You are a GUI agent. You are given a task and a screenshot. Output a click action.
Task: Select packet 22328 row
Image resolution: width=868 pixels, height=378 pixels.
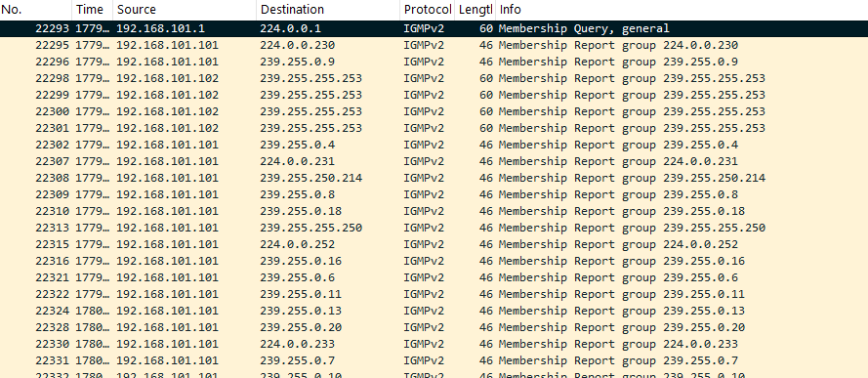pos(434,327)
